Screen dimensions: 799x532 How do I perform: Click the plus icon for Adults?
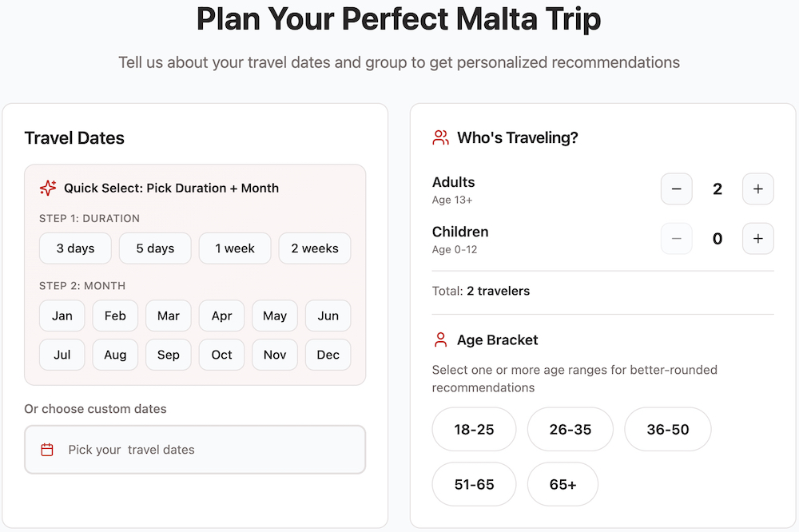point(757,189)
